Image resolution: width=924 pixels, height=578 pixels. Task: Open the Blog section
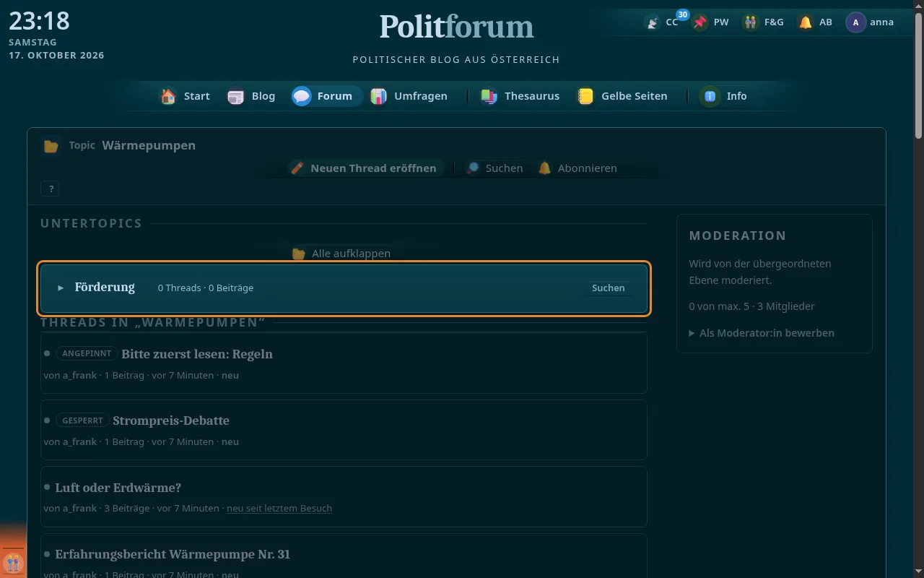pos(251,96)
